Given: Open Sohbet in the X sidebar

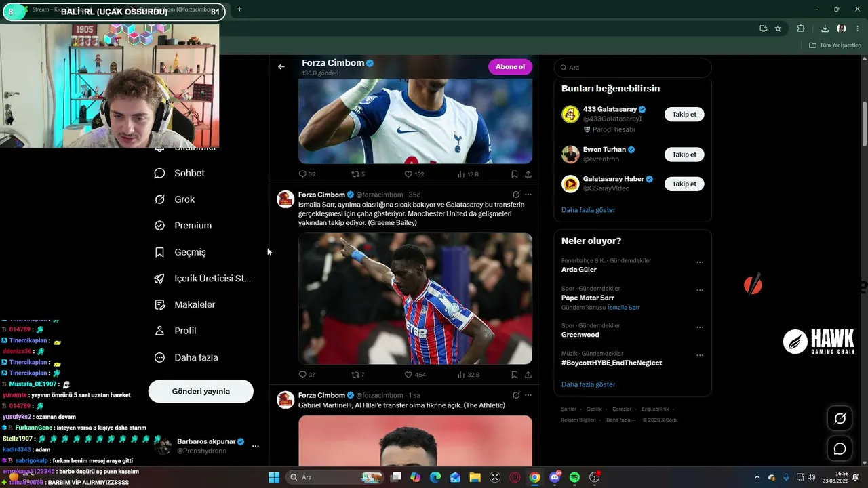Looking at the screenshot, I should click(x=180, y=173).
